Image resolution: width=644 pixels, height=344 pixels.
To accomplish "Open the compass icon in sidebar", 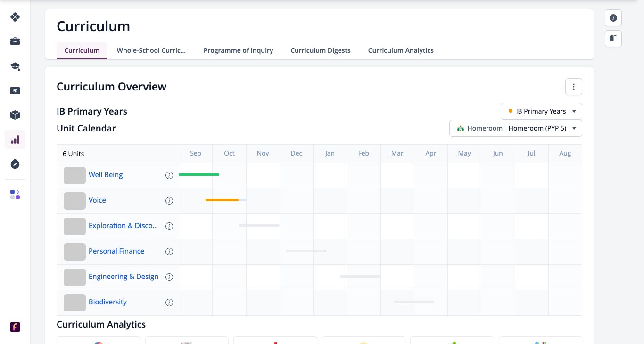I will click(x=15, y=164).
